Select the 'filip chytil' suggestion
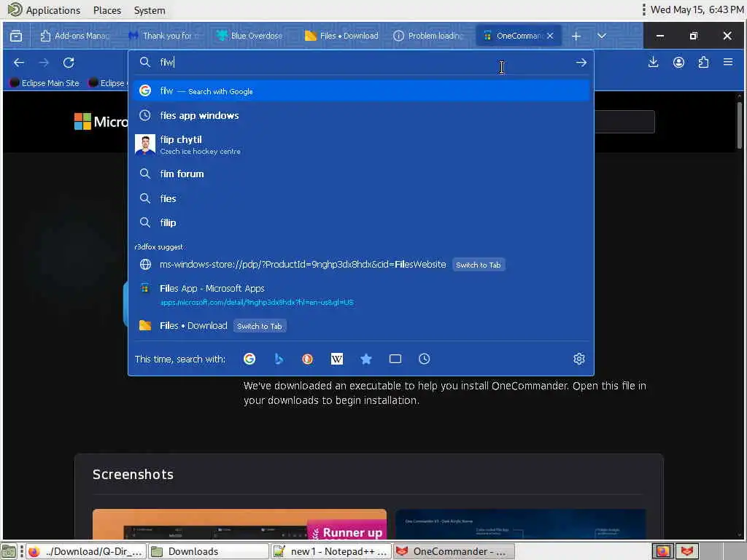Image resolution: width=747 pixels, height=560 pixels. [x=361, y=145]
